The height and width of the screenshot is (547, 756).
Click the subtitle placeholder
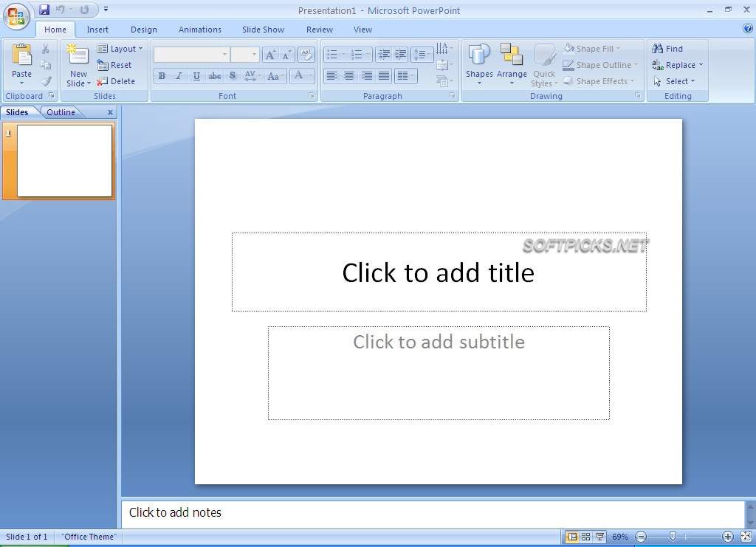tap(439, 373)
